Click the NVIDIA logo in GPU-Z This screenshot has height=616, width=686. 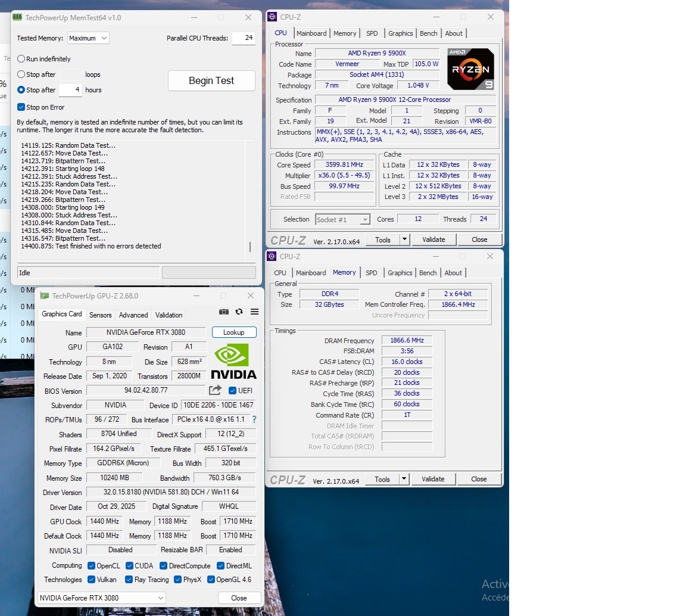click(234, 361)
